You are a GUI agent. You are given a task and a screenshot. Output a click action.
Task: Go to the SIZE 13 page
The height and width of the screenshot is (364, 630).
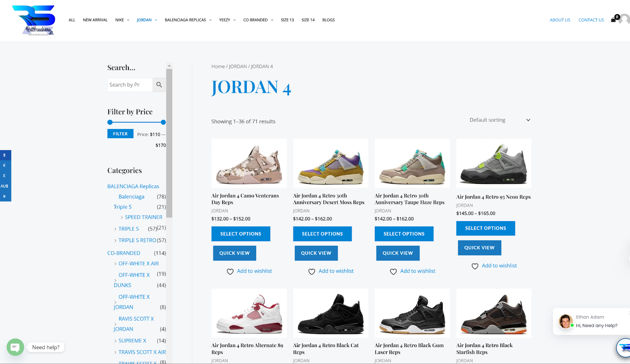[x=287, y=20]
